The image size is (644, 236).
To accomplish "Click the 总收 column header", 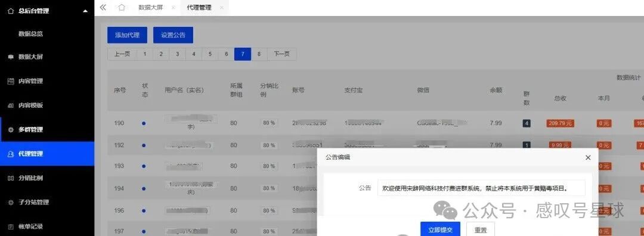I will (560, 98).
